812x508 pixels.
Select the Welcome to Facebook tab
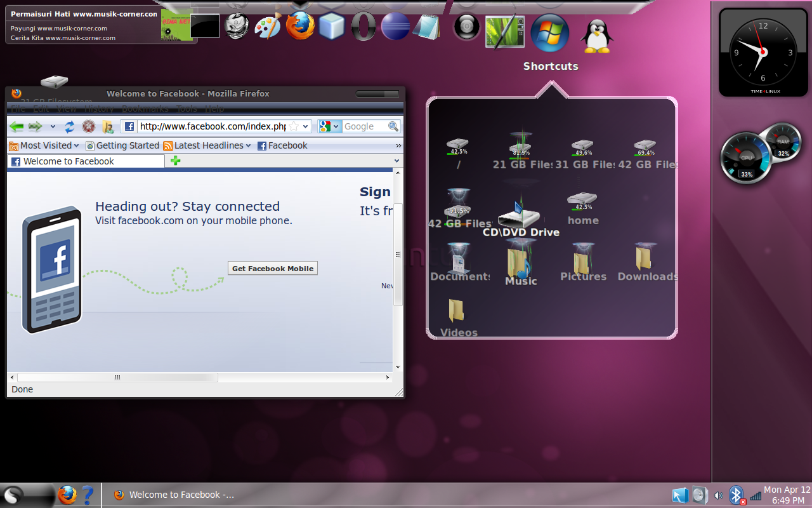click(x=86, y=161)
